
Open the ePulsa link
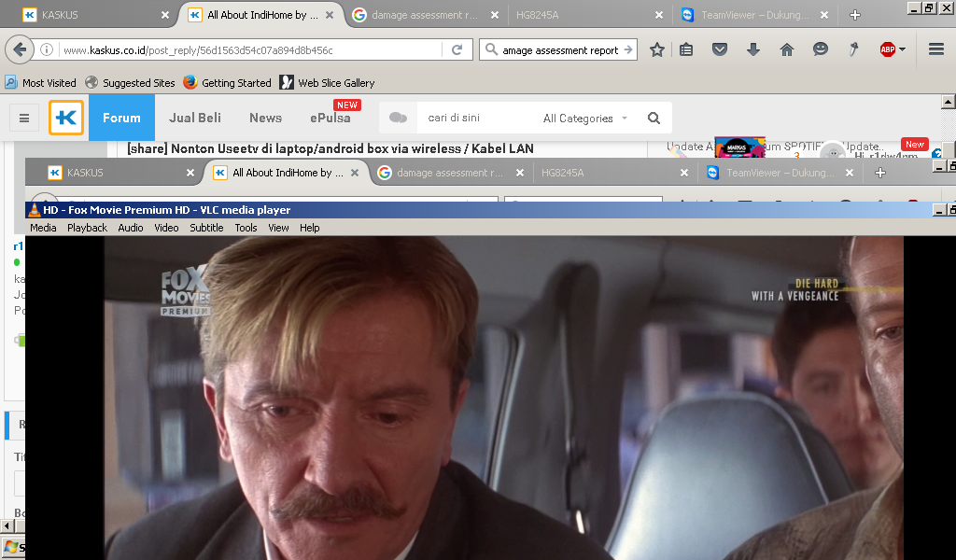coord(330,118)
